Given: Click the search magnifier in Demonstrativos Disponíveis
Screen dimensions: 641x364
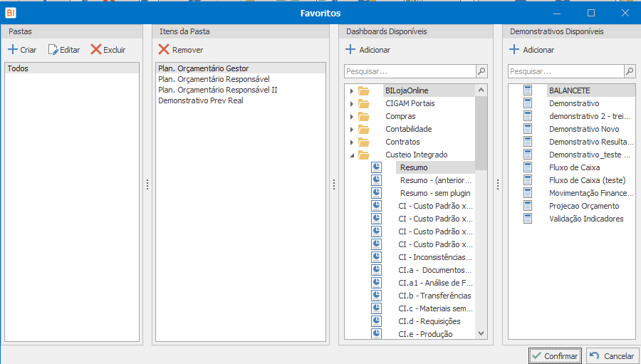Looking at the screenshot, I should point(630,71).
